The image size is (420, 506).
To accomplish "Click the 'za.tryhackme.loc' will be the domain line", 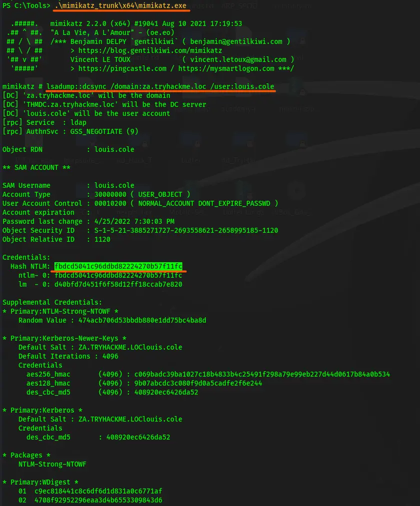I will pos(86,95).
